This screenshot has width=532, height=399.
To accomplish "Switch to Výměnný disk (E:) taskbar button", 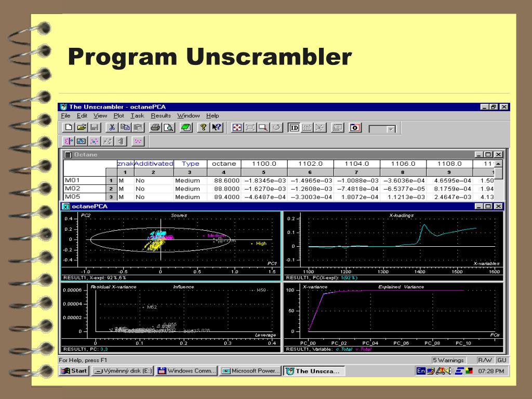I will (123, 371).
